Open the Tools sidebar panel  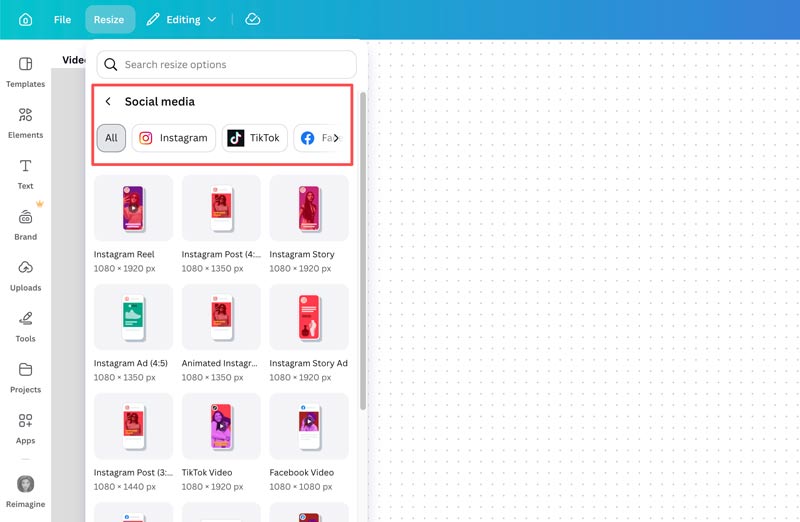tap(26, 327)
